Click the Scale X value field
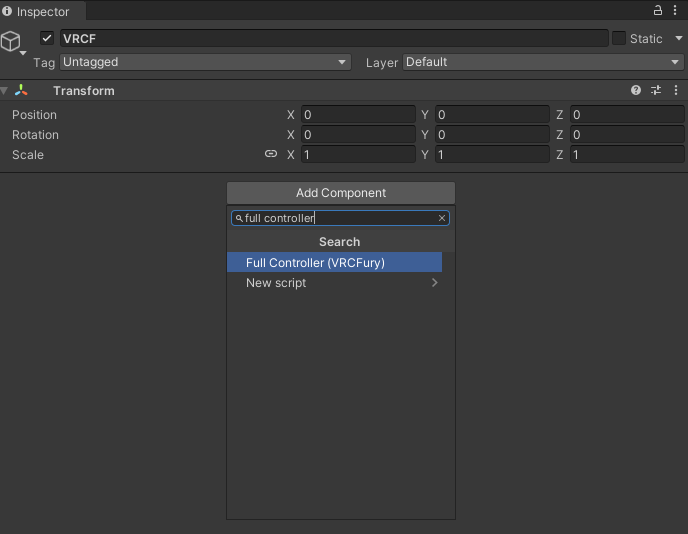This screenshot has height=534, width=688. 358,154
